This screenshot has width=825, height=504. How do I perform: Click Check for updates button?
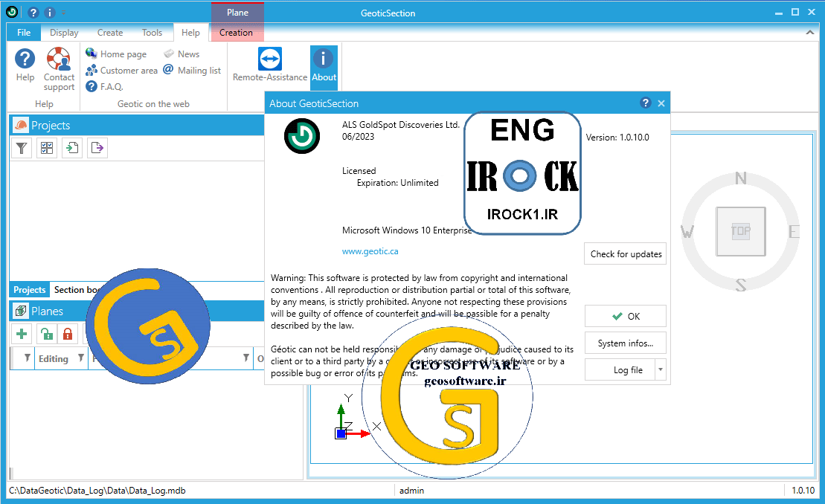tap(626, 253)
